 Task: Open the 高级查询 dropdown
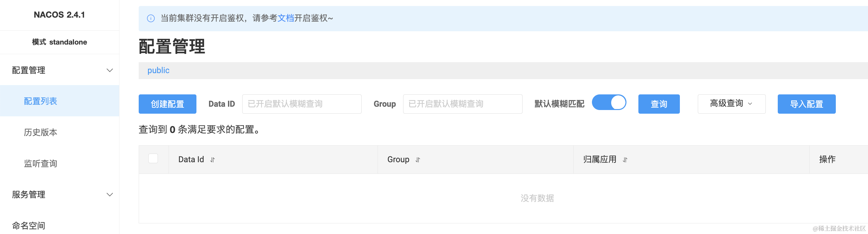(x=731, y=104)
